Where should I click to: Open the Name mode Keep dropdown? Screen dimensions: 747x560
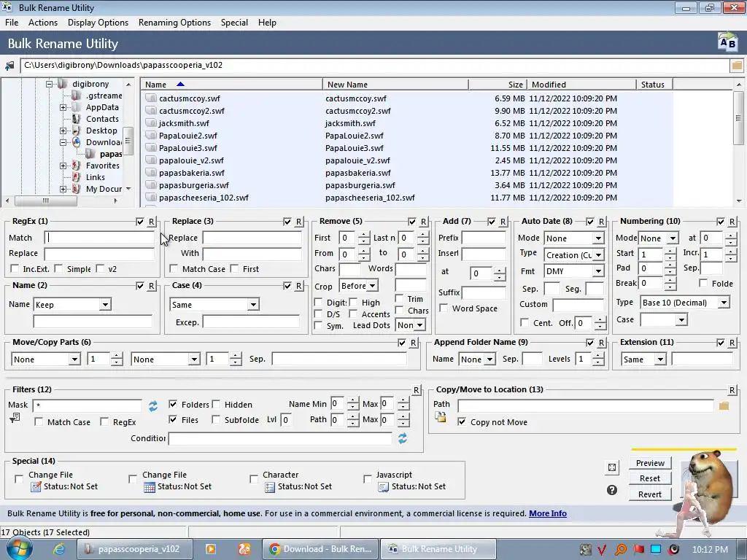pyautogui.click(x=105, y=305)
